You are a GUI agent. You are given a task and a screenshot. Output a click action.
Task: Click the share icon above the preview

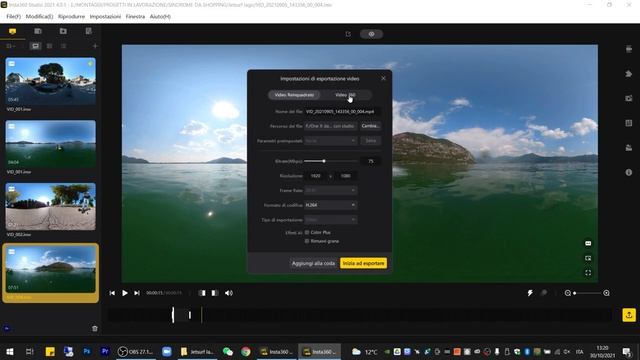point(348,34)
